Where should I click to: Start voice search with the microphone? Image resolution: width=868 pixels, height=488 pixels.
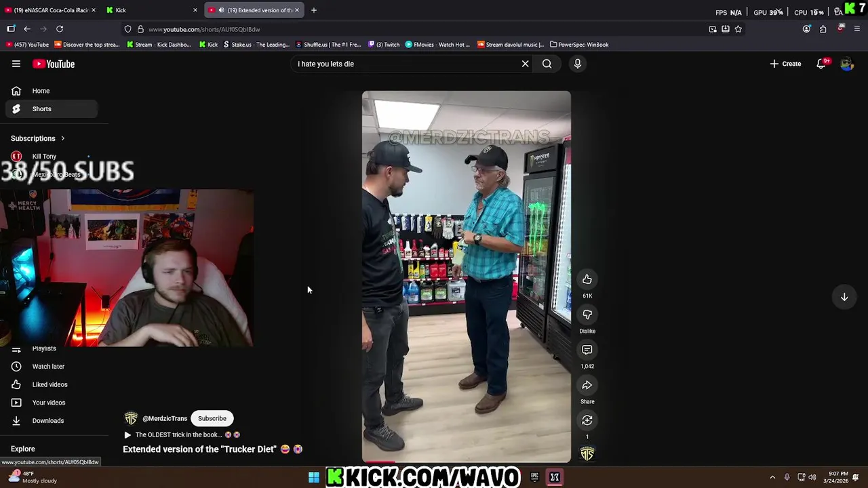[x=577, y=64]
